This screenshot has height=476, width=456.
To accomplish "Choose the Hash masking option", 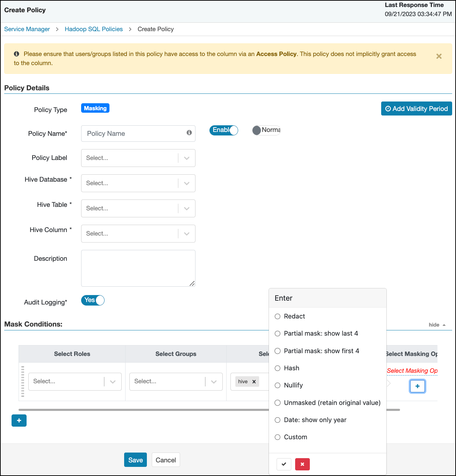I will tap(278, 368).
